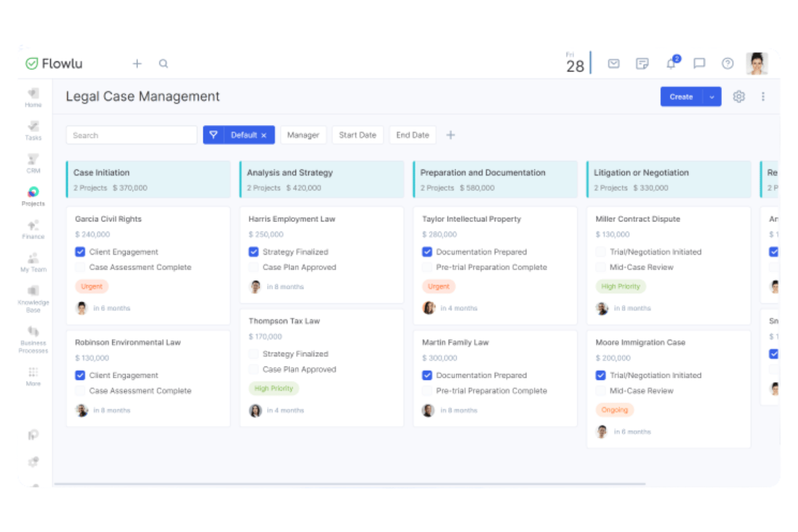Open Business Processes in the sidebar
Image resolution: width=798 pixels, height=532 pixels.
click(x=33, y=340)
